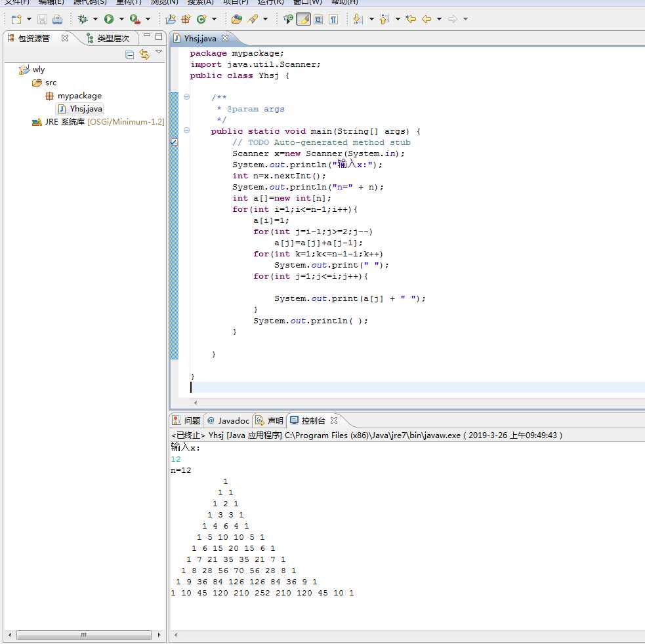645x644 pixels.
Task: Maximize the Package Explorer panel
Action: click(x=159, y=37)
